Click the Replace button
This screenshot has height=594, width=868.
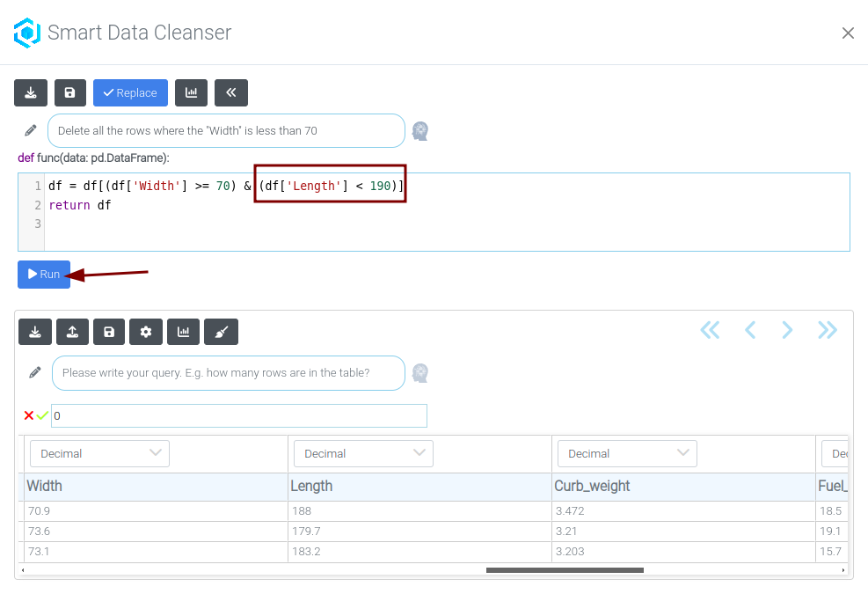130,92
